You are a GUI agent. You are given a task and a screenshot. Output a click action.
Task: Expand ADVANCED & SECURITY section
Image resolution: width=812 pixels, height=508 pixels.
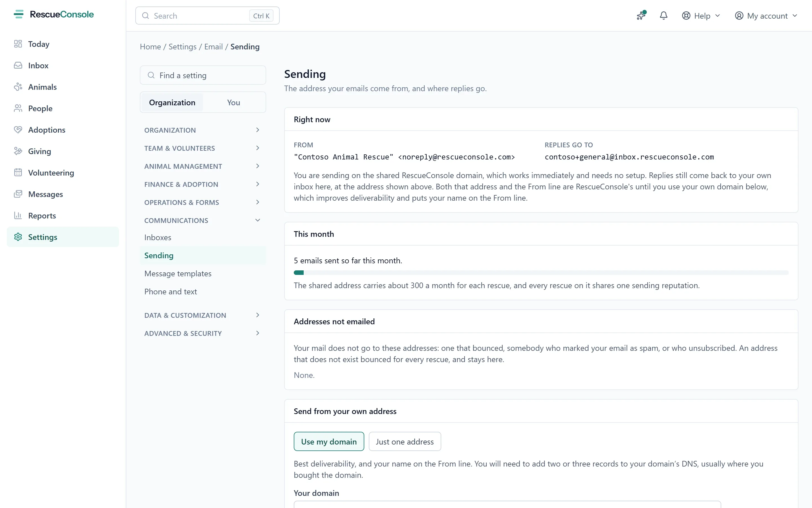203,333
